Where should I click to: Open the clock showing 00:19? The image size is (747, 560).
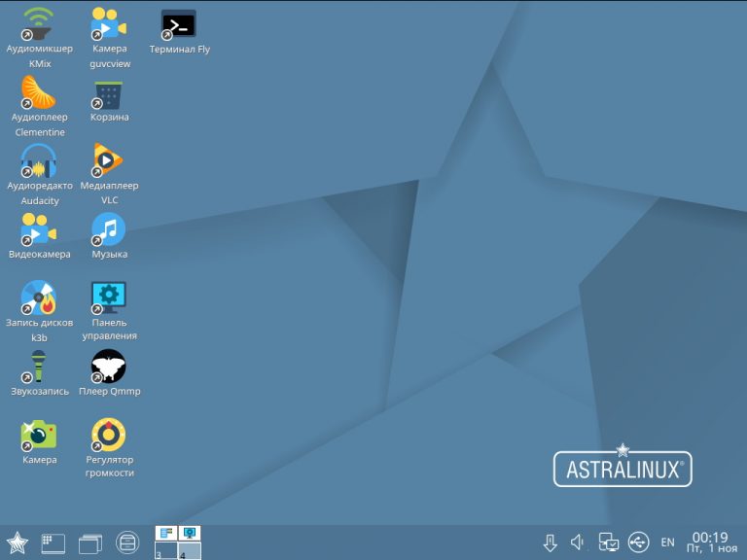coord(711,542)
